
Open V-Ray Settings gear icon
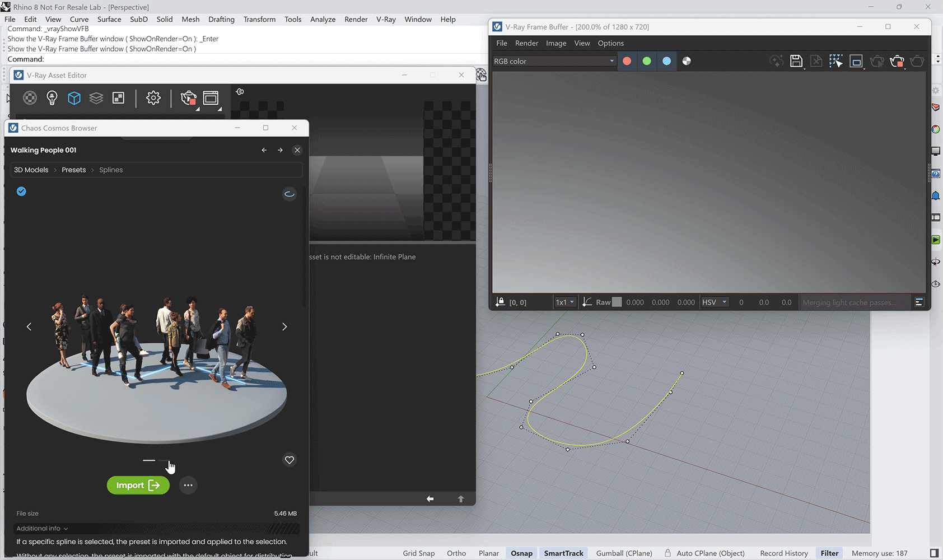pyautogui.click(x=153, y=98)
